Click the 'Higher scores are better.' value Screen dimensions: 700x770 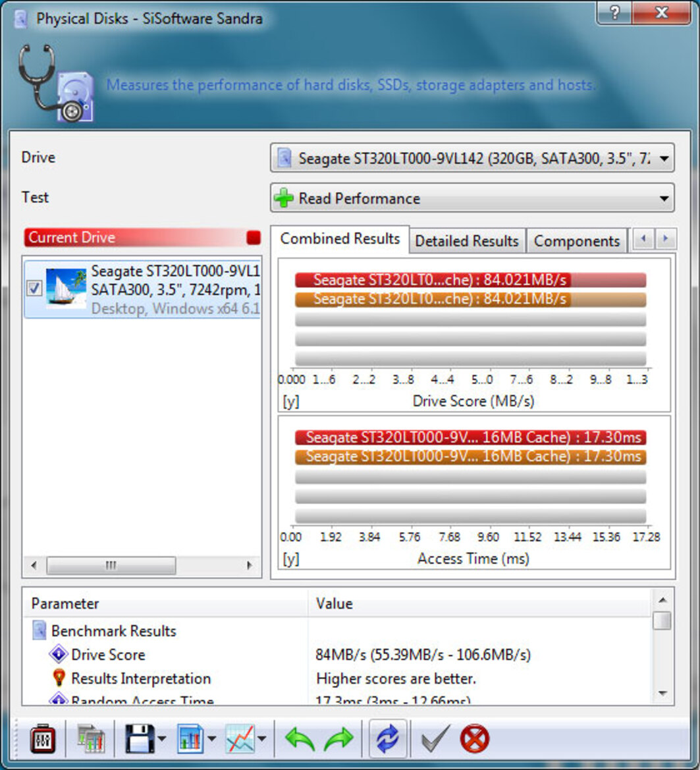(x=396, y=678)
